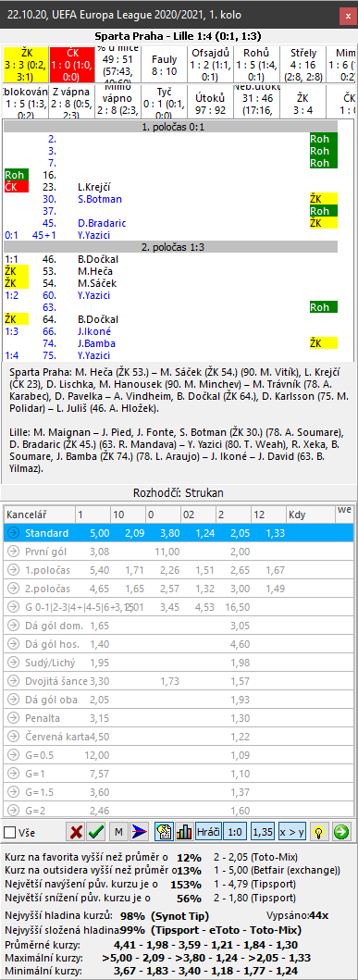
Task: Toggle the Vše checkbox
Action: pos(10,833)
